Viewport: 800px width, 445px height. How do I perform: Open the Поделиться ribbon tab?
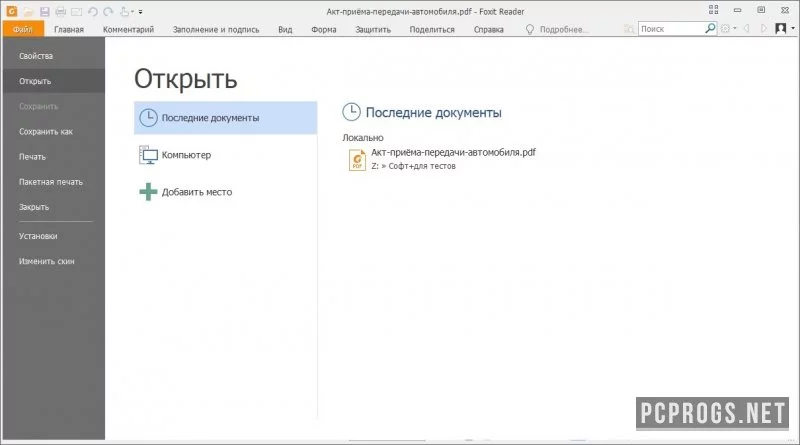(432, 30)
